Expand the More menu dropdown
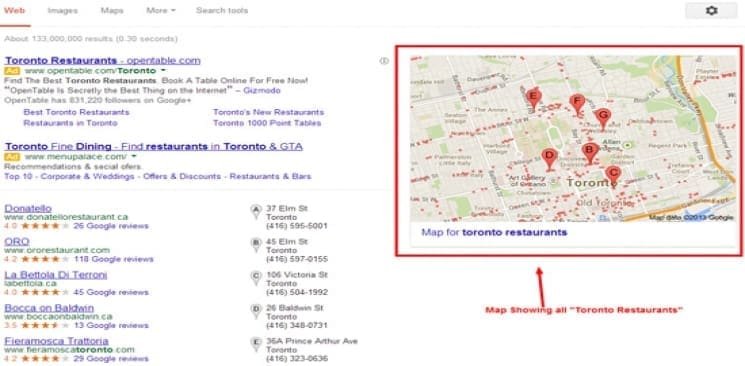The image size is (745, 366). (x=161, y=10)
